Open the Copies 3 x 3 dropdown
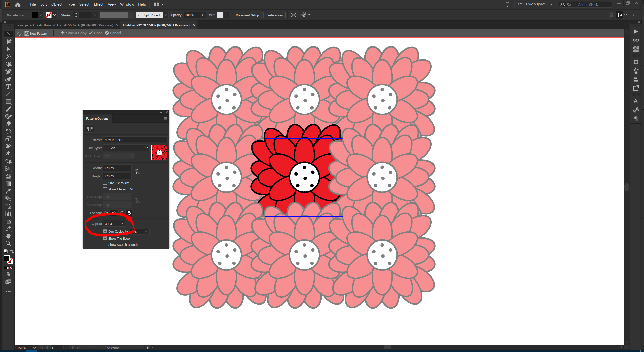The height and width of the screenshot is (352, 644). 114,224
